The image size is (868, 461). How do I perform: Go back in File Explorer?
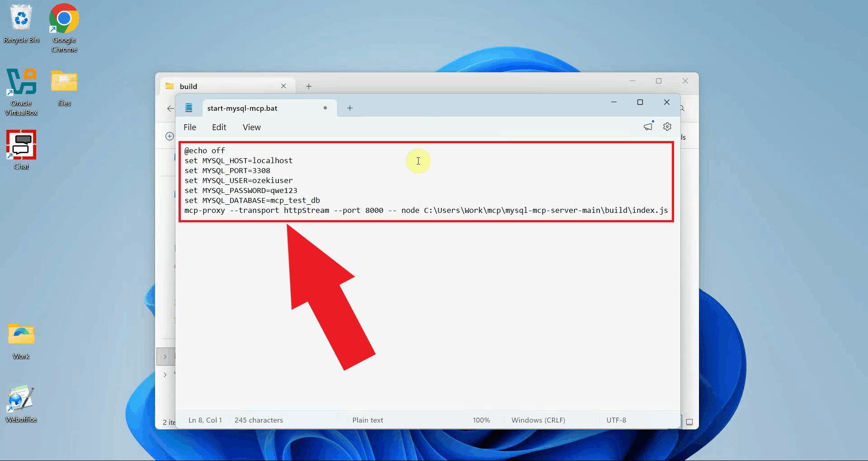170,108
